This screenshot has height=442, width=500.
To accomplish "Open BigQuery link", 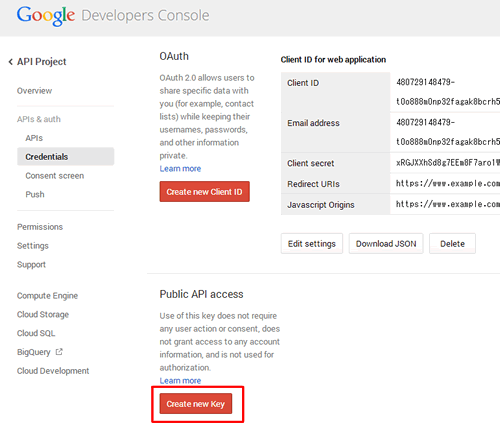I will (x=34, y=352).
